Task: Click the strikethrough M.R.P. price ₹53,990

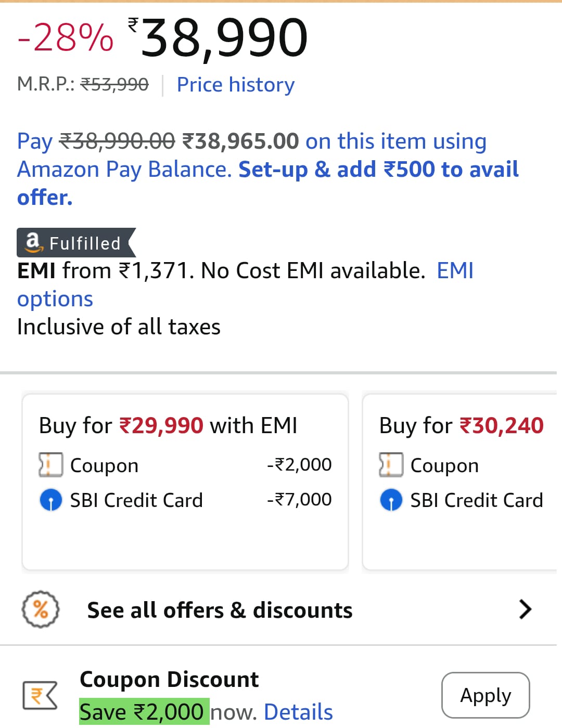Action: [114, 83]
